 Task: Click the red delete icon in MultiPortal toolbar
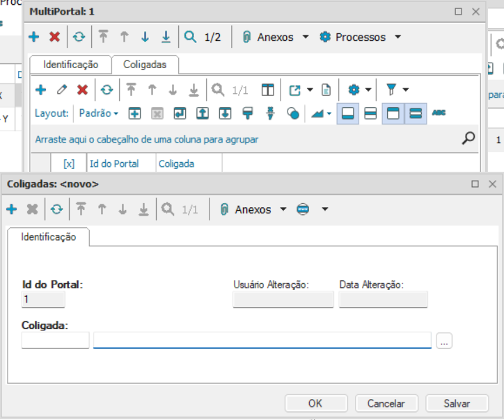click(54, 38)
